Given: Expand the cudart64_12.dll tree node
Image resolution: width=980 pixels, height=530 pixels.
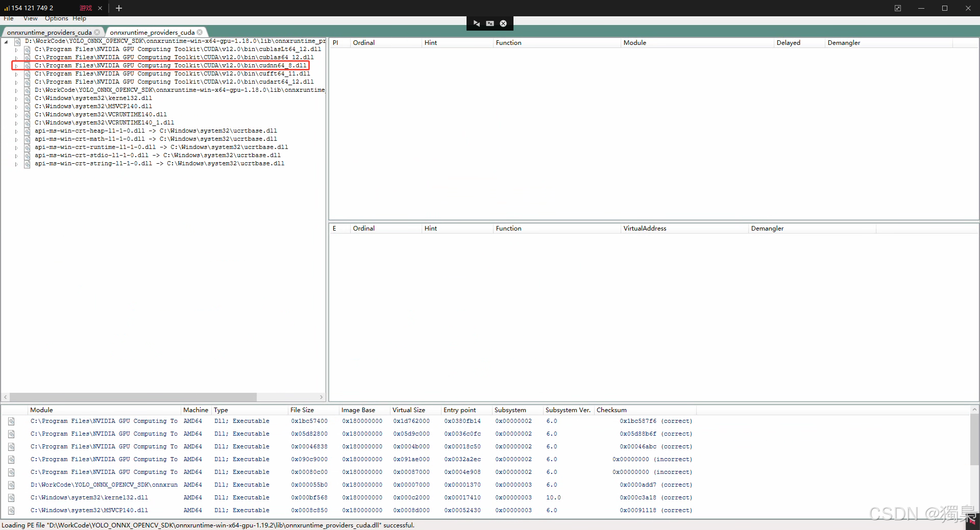Looking at the screenshot, I should [16, 82].
